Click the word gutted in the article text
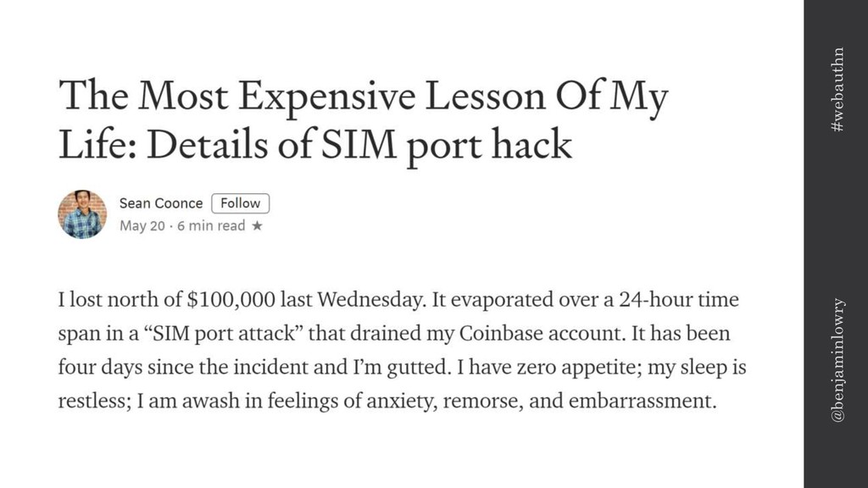Screen dimensions: 868x488 [x=418, y=368]
